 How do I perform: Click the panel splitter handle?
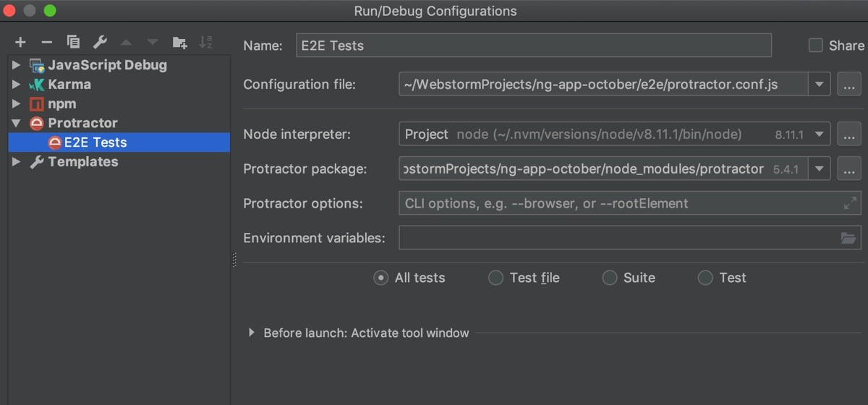click(234, 260)
